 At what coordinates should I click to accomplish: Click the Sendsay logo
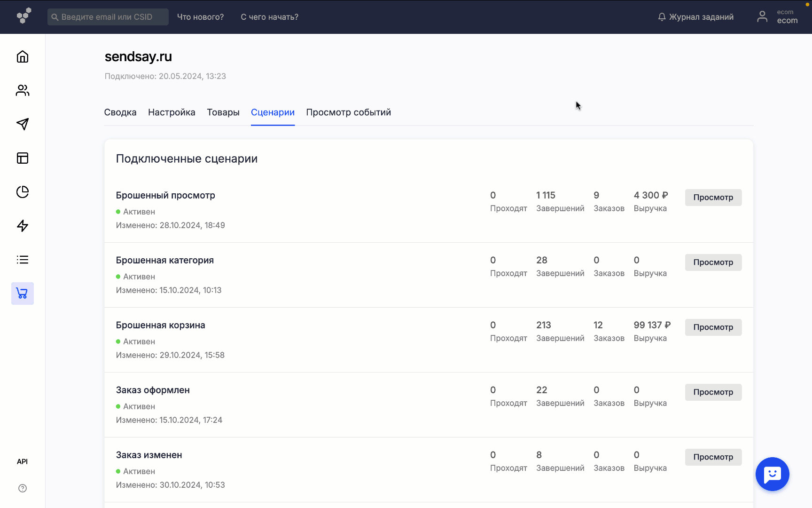(24, 16)
